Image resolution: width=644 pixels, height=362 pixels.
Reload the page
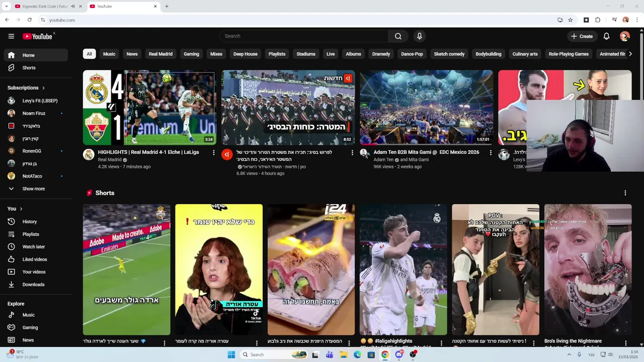pyautogui.click(x=30, y=20)
